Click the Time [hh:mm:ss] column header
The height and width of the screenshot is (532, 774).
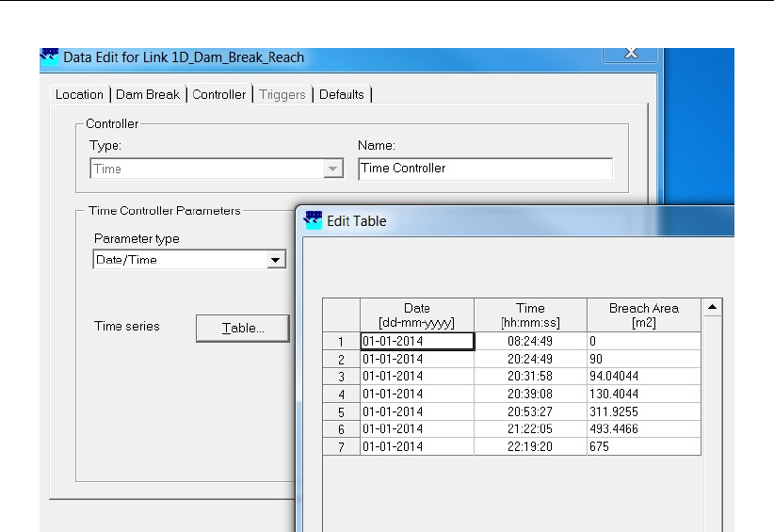(530, 315)
